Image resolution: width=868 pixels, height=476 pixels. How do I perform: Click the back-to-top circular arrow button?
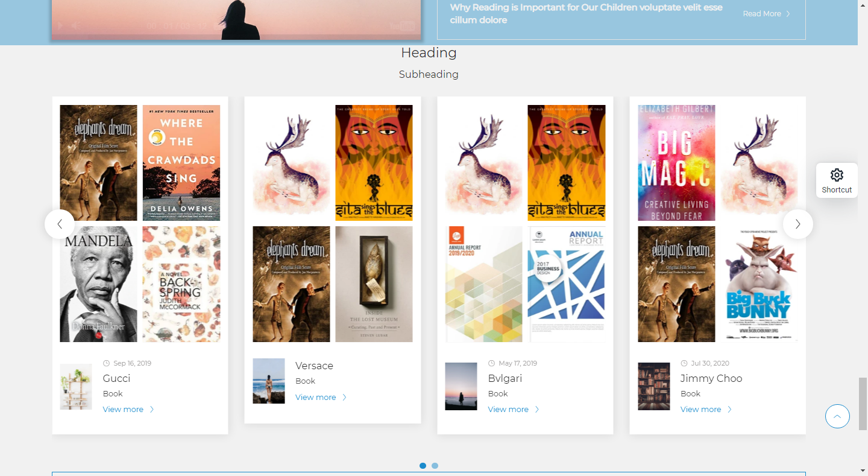click(837, 416)
